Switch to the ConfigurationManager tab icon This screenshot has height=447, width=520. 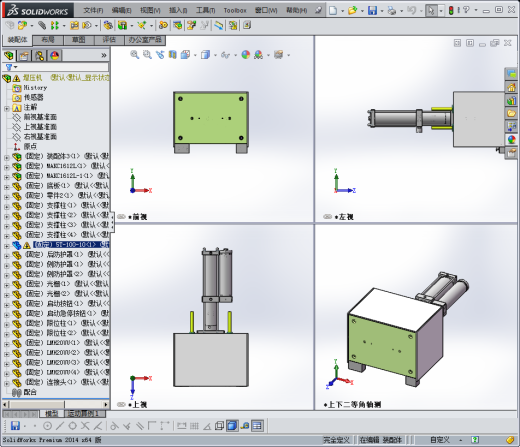(39, 55)
